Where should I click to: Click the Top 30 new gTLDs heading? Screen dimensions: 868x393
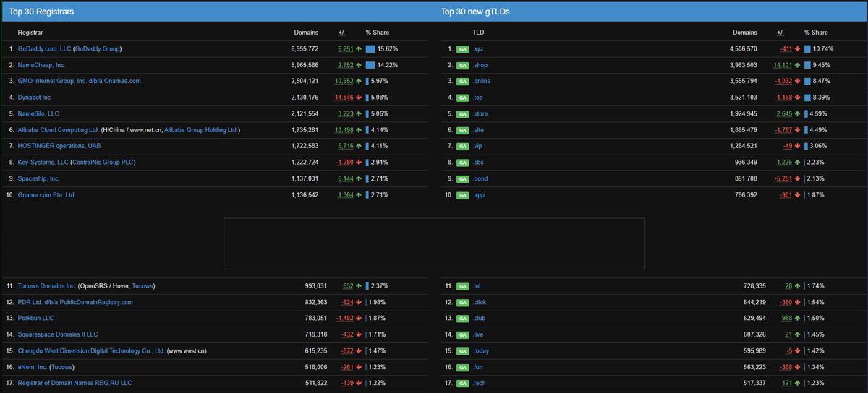point(476,12)
